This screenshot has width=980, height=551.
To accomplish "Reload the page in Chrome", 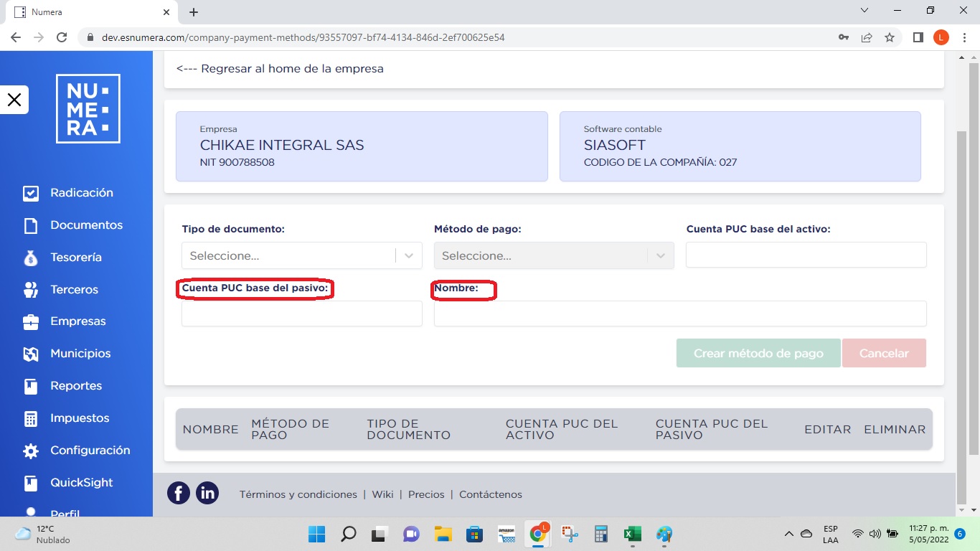I will pos(62,37).
